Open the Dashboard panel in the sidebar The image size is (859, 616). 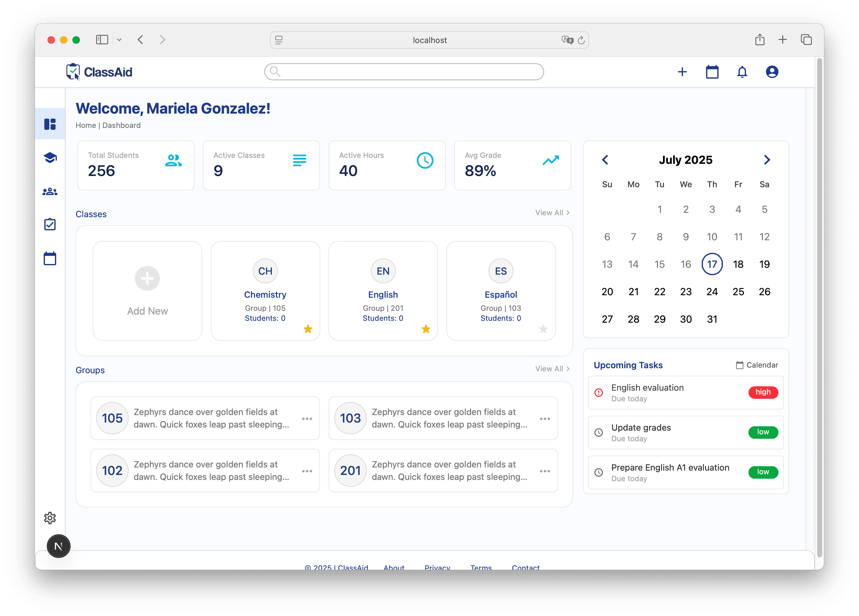click(50, 124)
